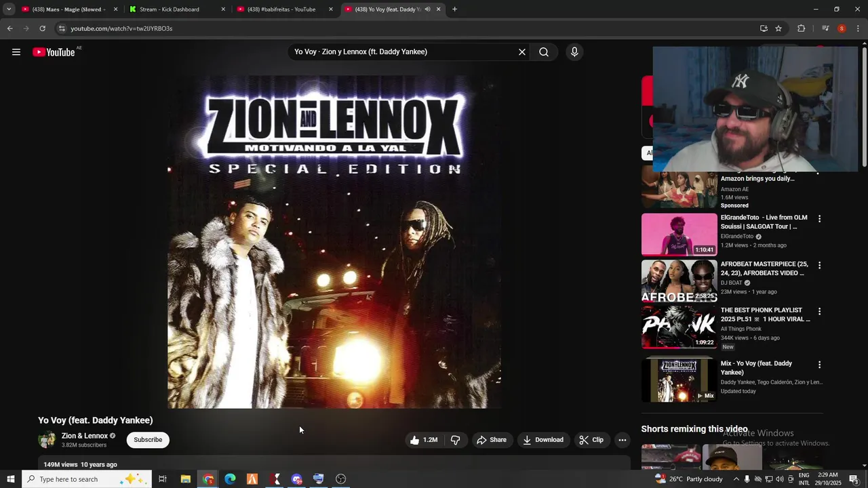Image resolution: width=868 pixels, height=488 pixels.
Task: Open THE BEST PHONK PLAYLIST title
Action: tap(765, 314)
